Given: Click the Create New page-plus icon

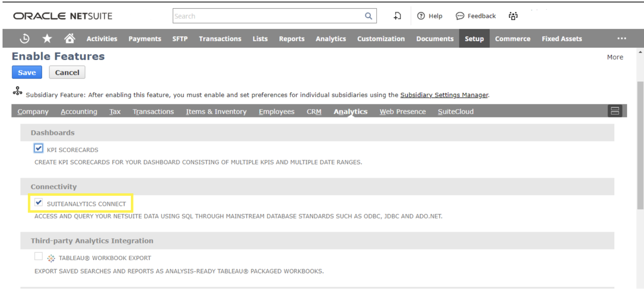Looking at the screenshot, I should pos(397,16).
